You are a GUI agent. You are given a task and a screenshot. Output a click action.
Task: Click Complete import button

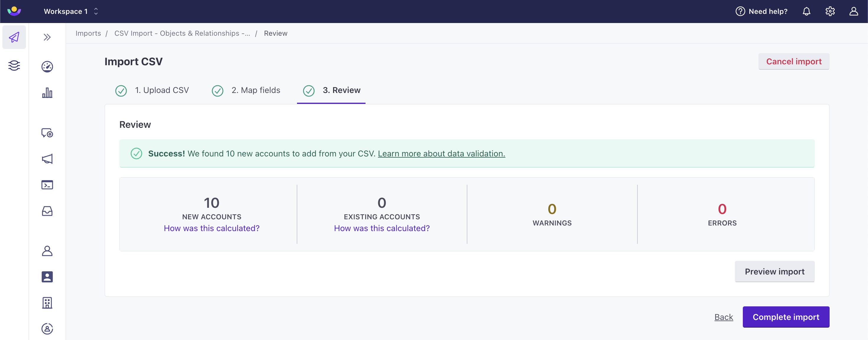(786, 317)
